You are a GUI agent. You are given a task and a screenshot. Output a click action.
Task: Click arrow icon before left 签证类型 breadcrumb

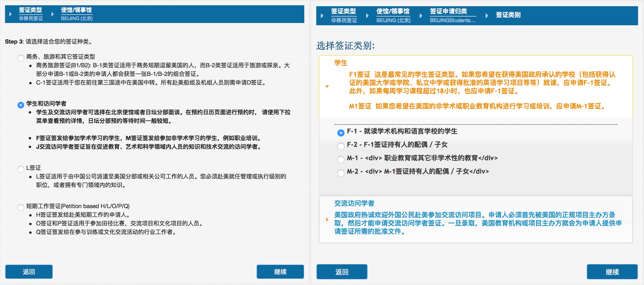click(11, 14)
